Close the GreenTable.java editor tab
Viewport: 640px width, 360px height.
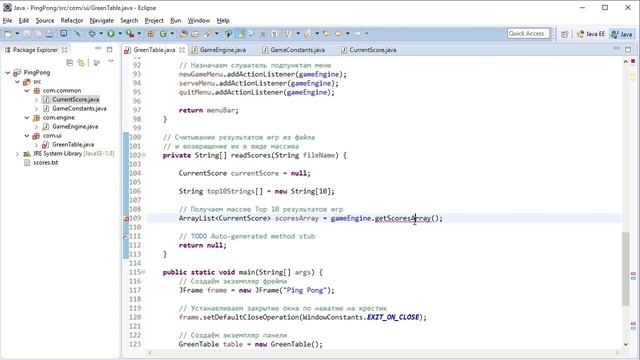tap(182, 50)
